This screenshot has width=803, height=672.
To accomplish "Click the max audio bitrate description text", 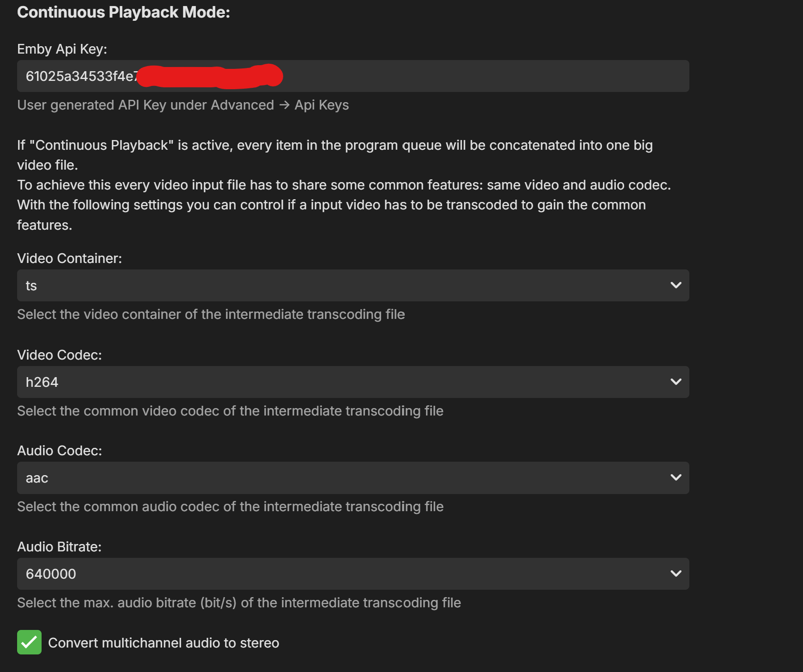I will tap(239, 603).
